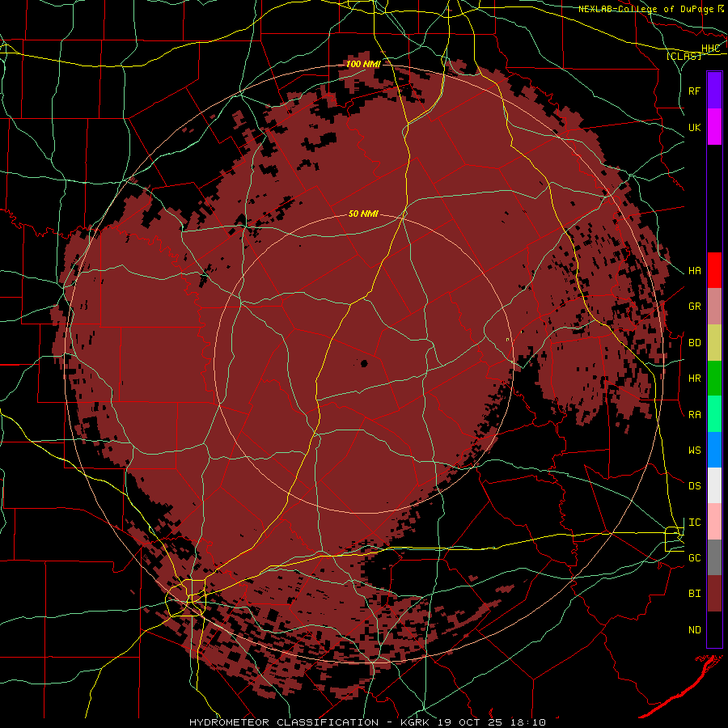The image size is (728, 728).
Task: Click the 'RA' legend label
Action: (694, 415)
